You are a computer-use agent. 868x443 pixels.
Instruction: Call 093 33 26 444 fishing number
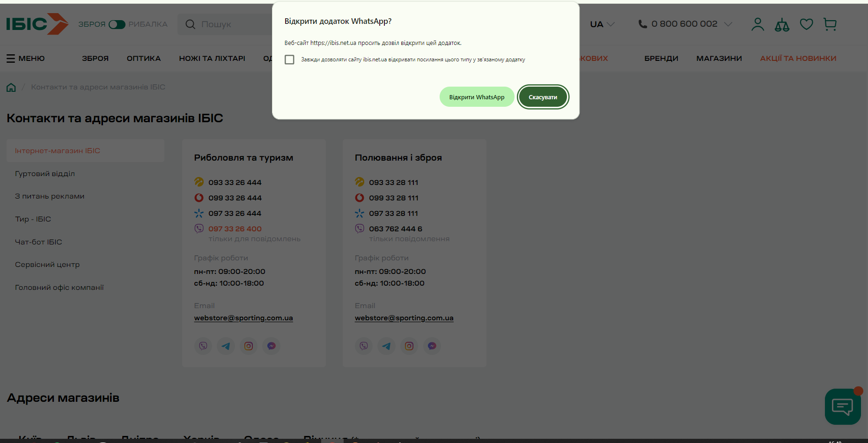click(235, 183)
